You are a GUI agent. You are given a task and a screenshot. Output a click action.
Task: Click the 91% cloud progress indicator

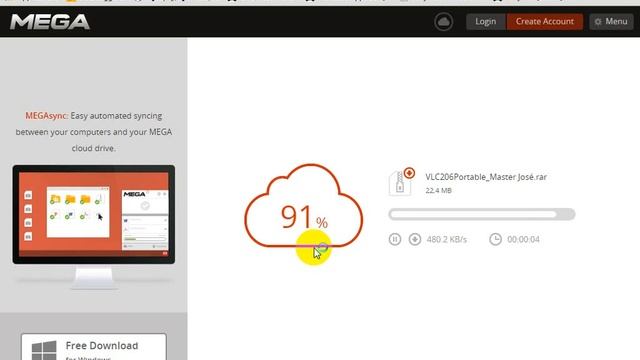point(303,206)
